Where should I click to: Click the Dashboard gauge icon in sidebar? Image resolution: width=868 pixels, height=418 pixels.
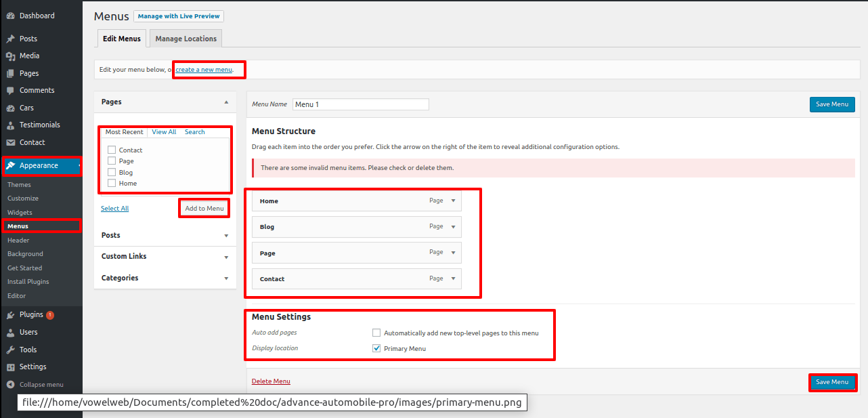[11, 16]
